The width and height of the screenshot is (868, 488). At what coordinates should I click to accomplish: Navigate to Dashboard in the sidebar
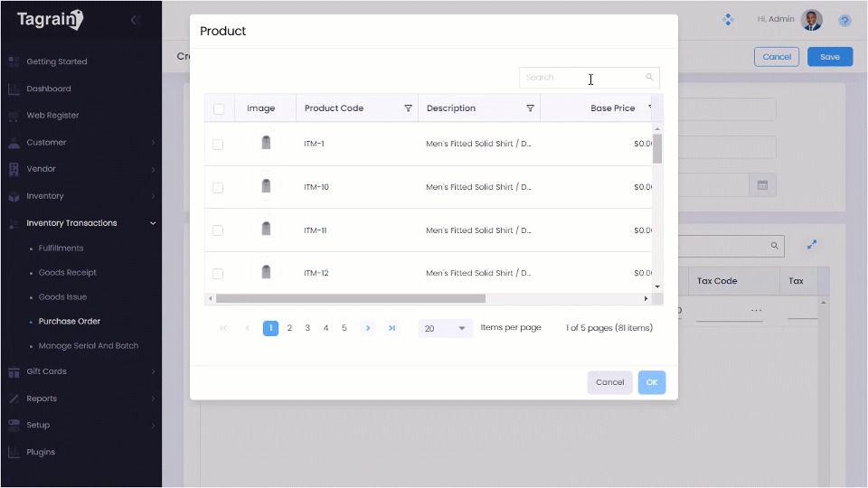pos(48,89)
